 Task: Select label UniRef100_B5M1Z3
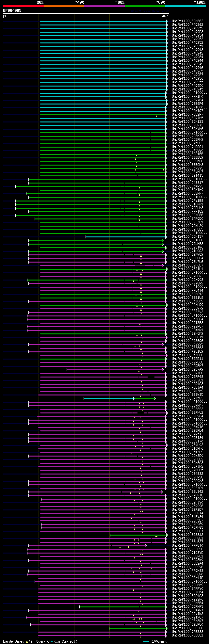pyautogui.click(x=187, y=121)
